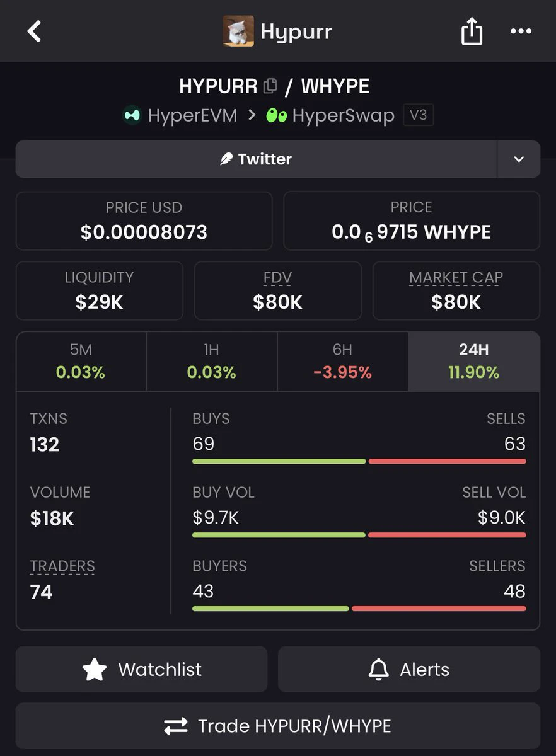This screenshot has width=556, height=756.
Task: Tap the V3 version badge
Action: [x=419, y=115]
